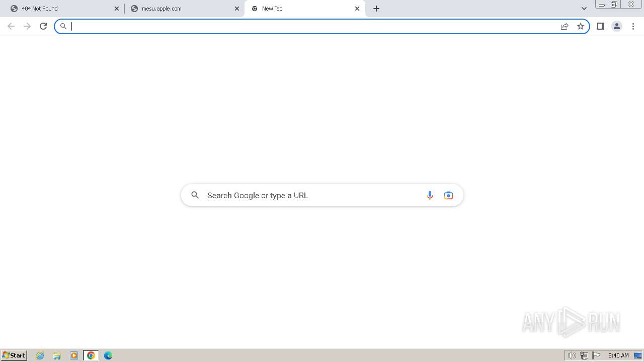This screenshot has height=362, width=644.
Task: Expand the tab search dropdown
Action: 584,9
